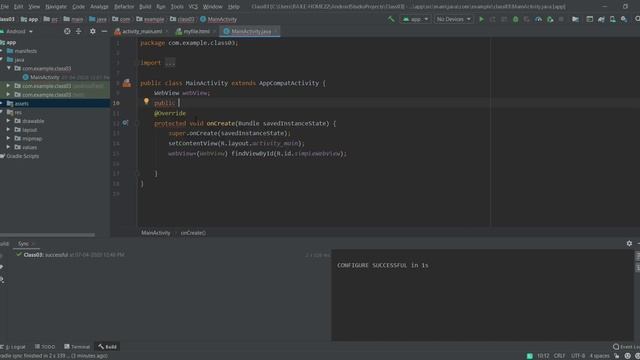
Task: Click the green Debug app bug icon
Action: pos(516,19)
